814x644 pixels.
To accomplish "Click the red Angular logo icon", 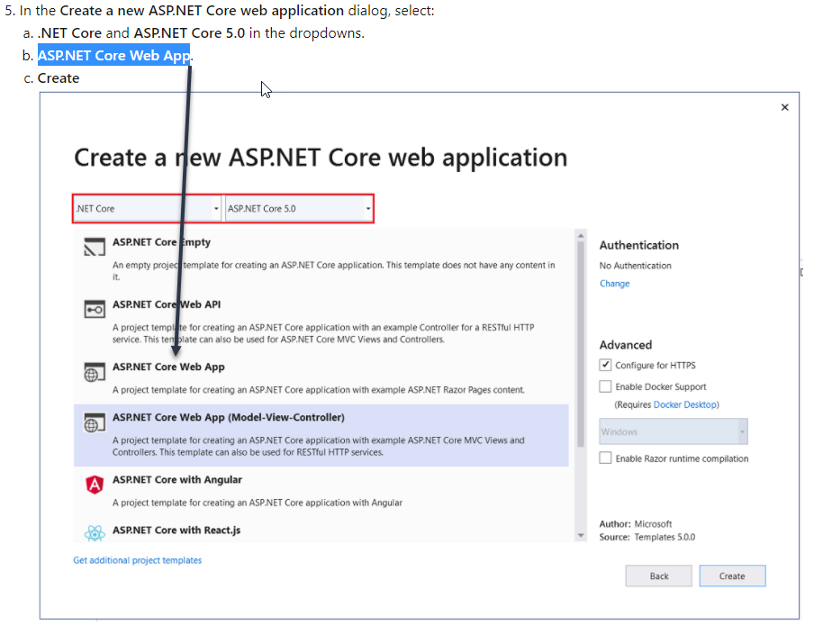I will coord(95,484).
